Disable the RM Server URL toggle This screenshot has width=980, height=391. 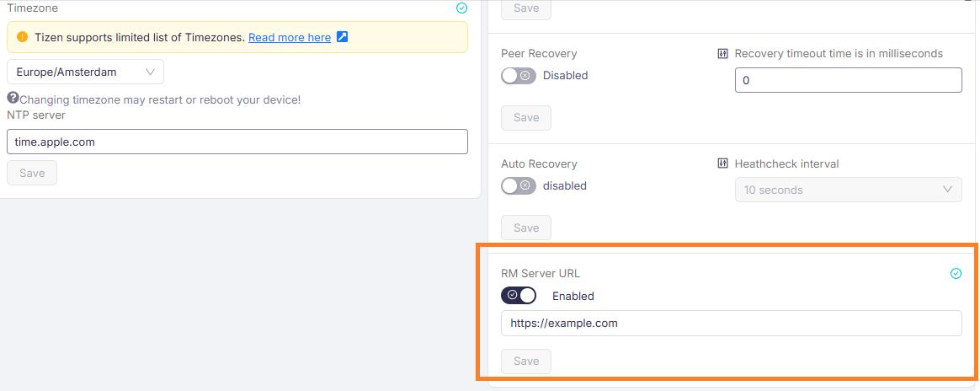tap(519, 295)
